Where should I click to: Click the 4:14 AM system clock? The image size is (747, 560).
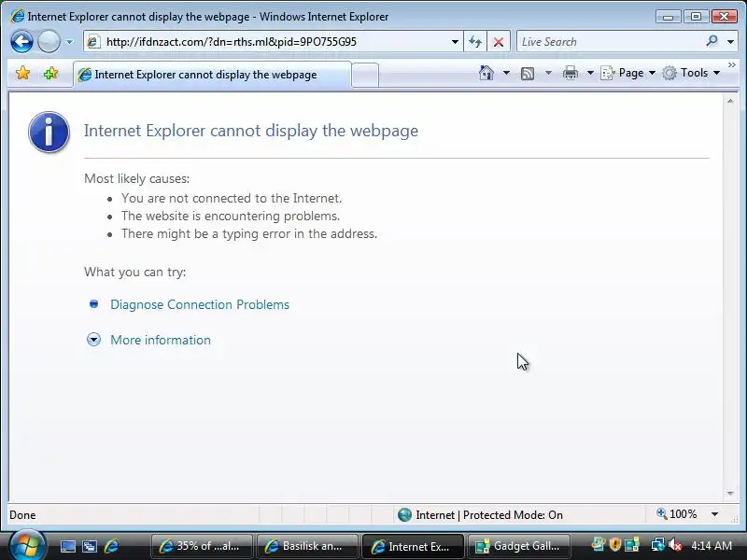point(712,546)
